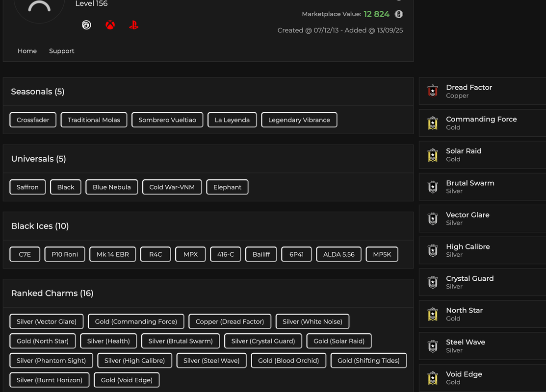Image resolution: width=546 pixels, height=392 pixels.
Task: Choose the P10 Roni Black Ice tag
Action: [65, 254]
